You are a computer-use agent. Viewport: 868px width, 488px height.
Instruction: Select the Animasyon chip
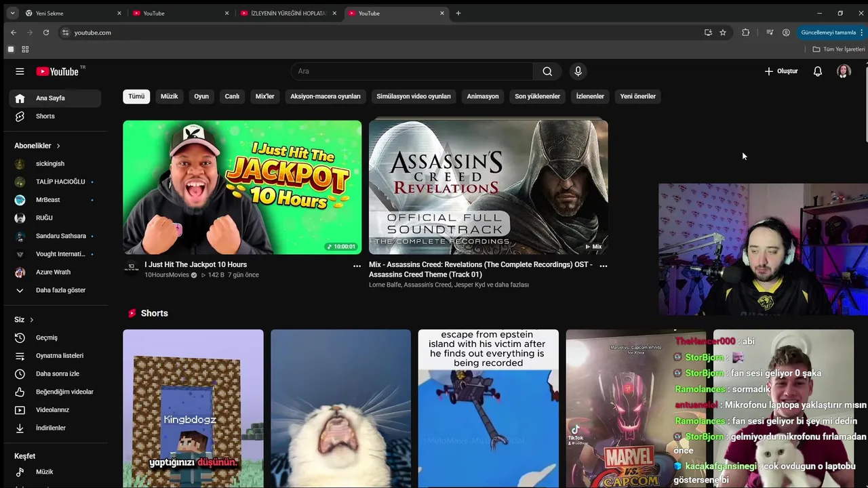pos(483,96)
